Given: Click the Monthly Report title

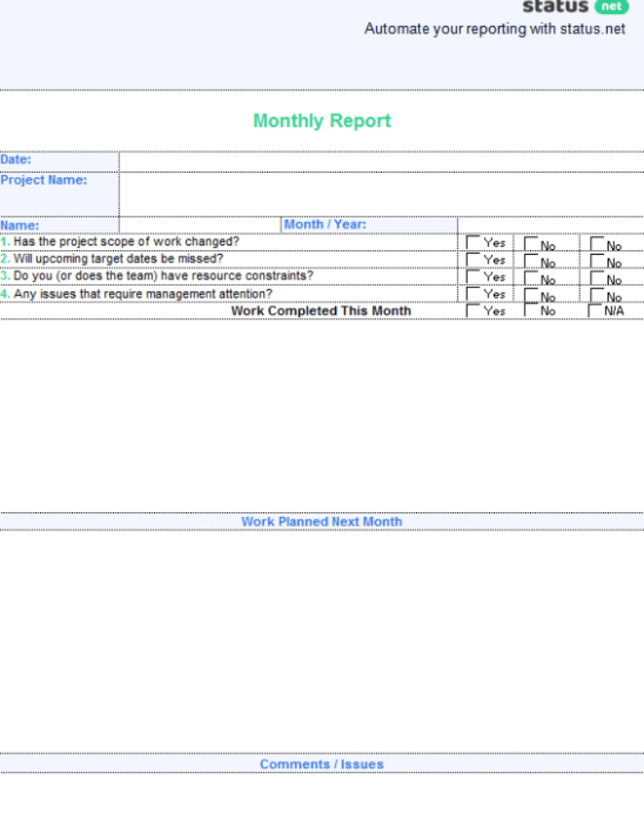Looking at the screenshot, I should pos(322,121).
